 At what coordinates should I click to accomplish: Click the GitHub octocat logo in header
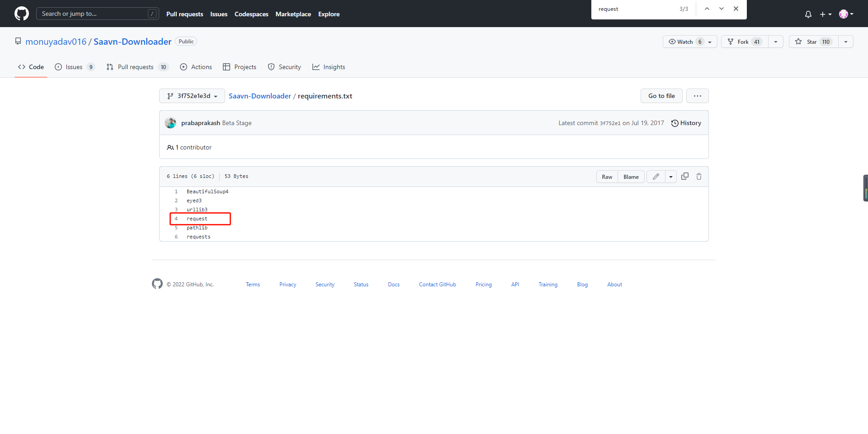pos(21,14)
